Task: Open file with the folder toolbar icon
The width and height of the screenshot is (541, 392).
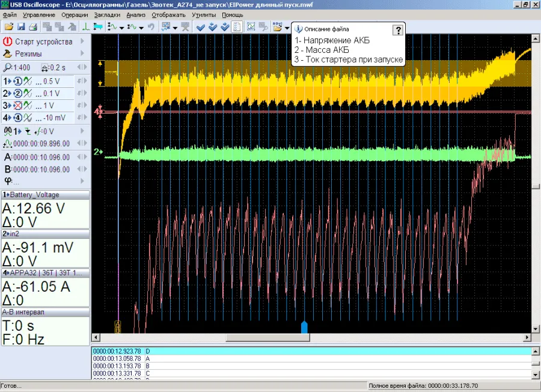Action: (x=9, y=27)
